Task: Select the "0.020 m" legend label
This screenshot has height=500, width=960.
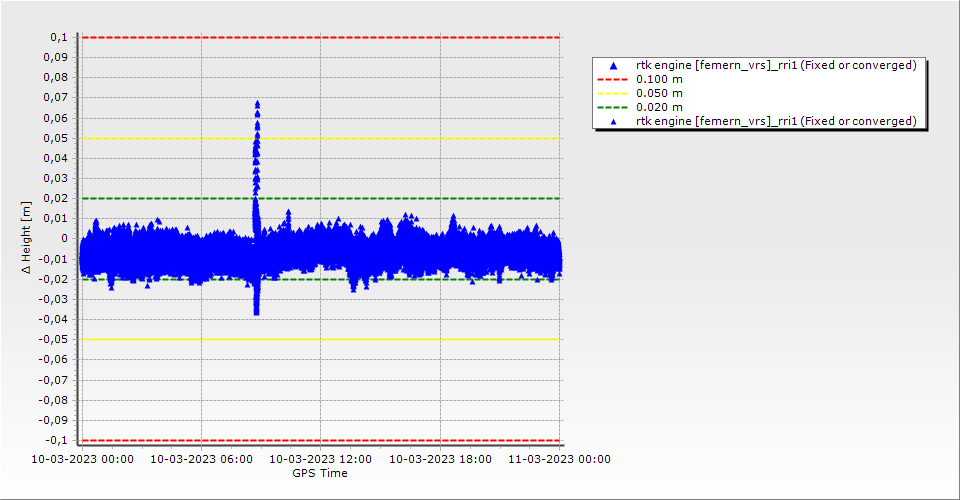Action: tap(660, 107)
